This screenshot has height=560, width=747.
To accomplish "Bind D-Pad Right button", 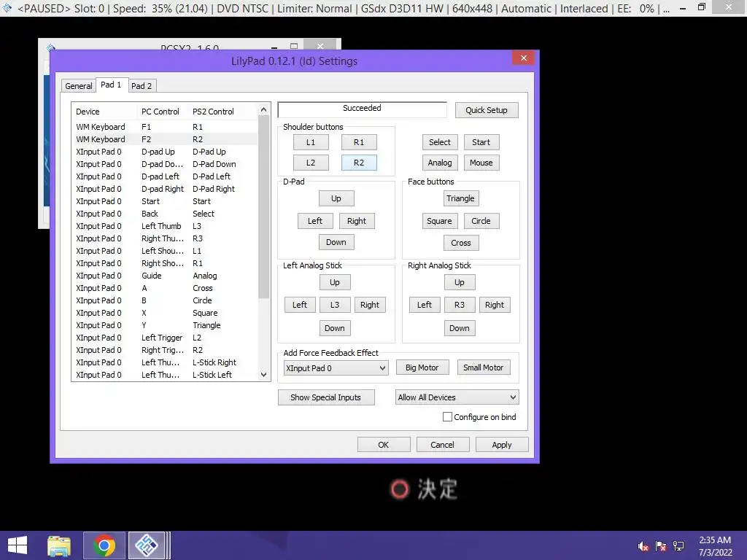I will (x=357, y=221).
